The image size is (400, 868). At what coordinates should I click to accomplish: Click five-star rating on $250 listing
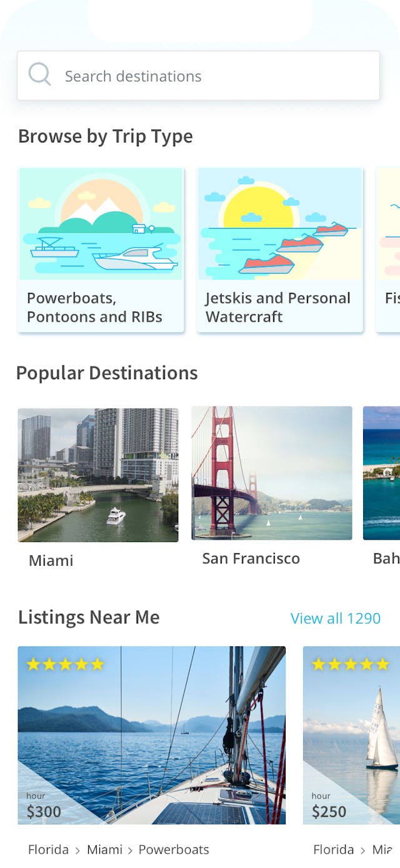click(350, 664)
